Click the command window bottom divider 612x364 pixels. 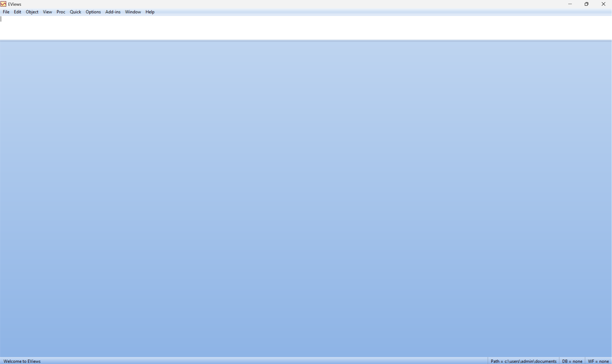(306, 41)
